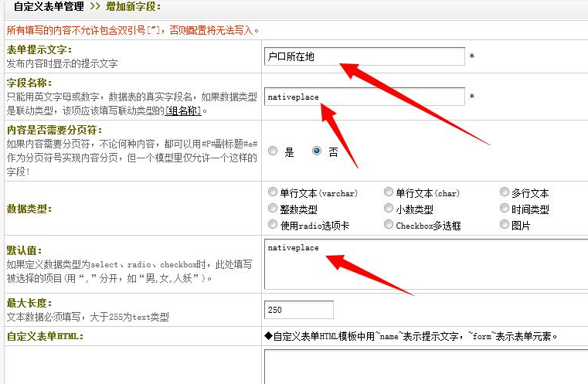This screenshot has width=588, height=384.
Task: Choose Checkbox多选框 data type
Action: tap(389, 225)
